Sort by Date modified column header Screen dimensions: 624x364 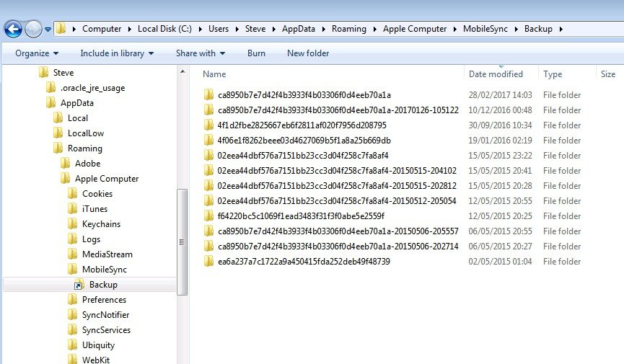[x=496, y=74]
